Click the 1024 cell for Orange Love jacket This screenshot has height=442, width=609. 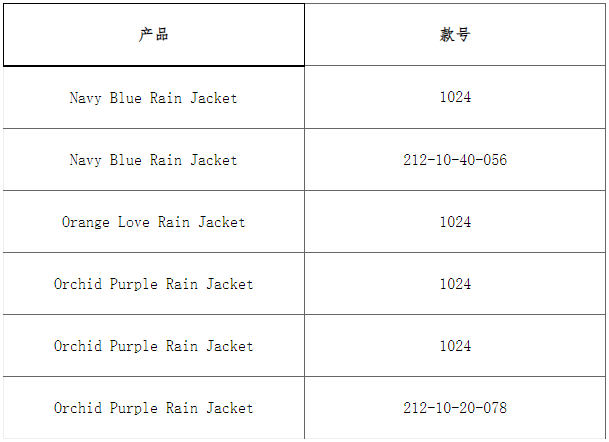point(455,222)
